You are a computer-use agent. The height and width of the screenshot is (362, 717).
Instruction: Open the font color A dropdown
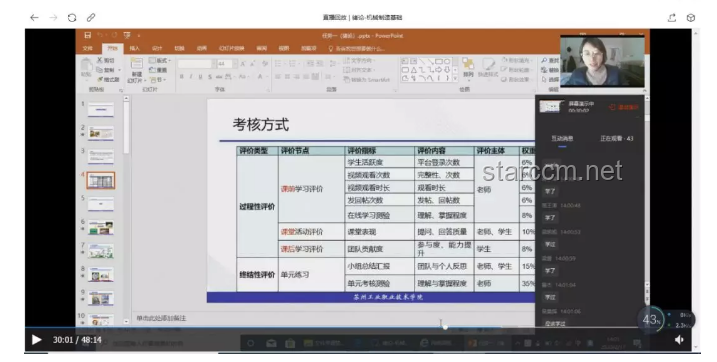262,77
